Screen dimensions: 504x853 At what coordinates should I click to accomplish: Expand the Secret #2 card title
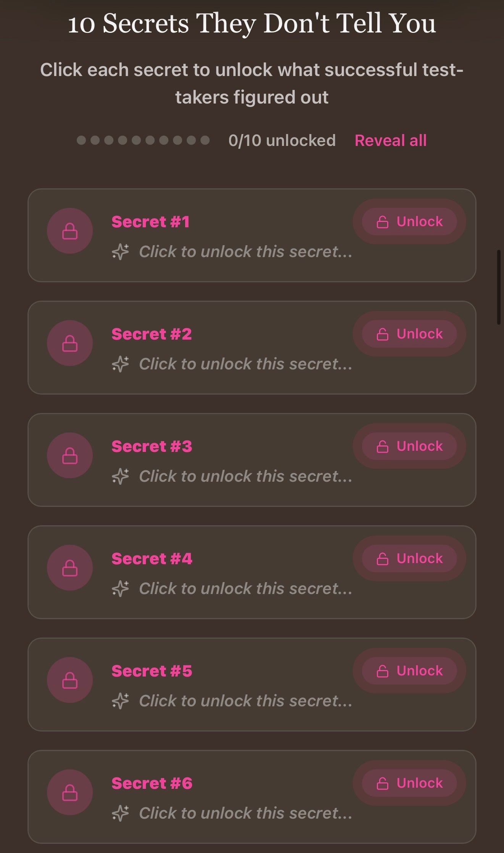click(152, 334)
